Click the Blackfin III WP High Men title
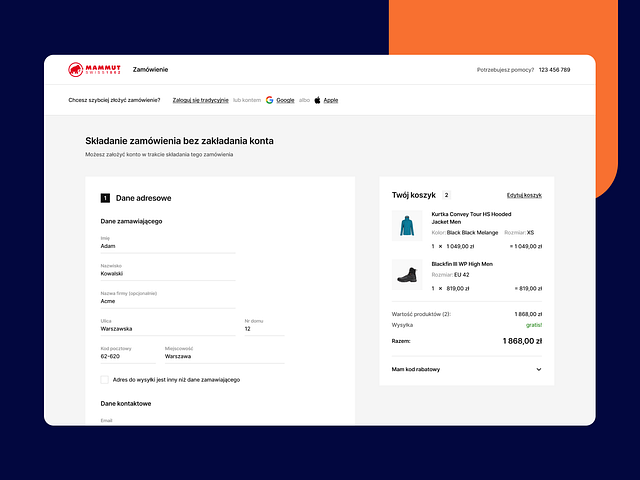This screenshot has width=640, height=480. 461,264
